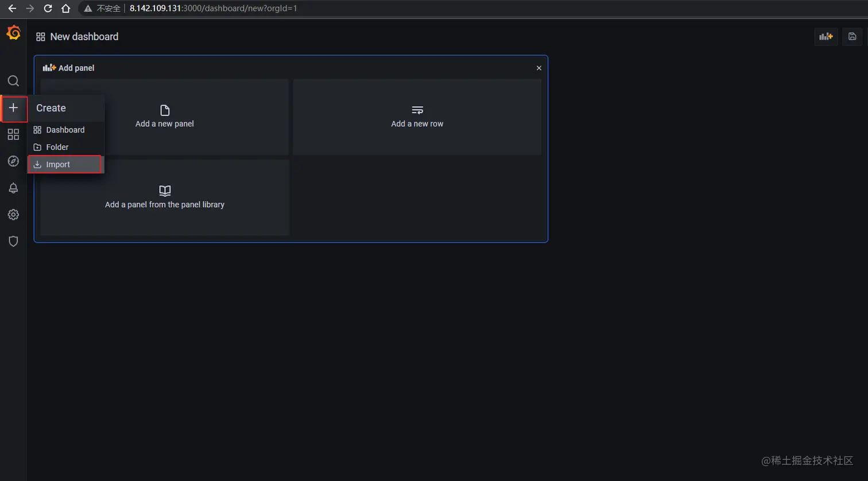This screenshot has width=868, height=481.
Task: Select Dashboard in the Create menu
Action: [65, 130]
